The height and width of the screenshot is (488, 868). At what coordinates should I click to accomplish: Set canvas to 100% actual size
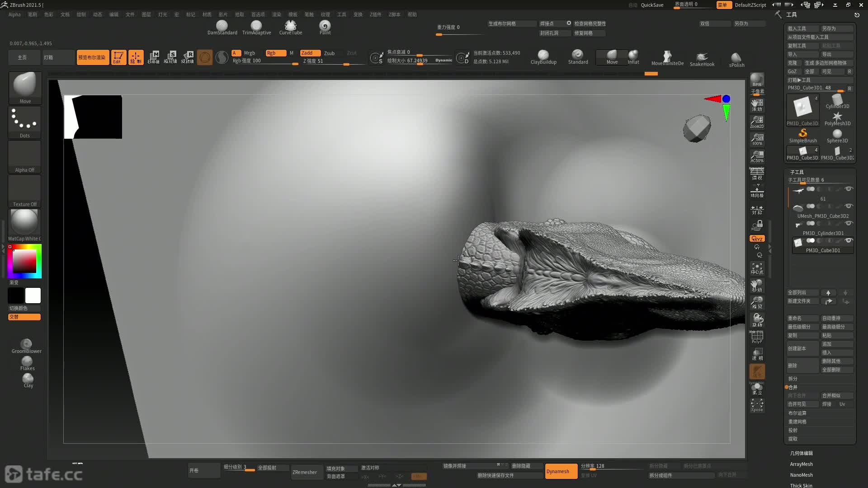tap(757, 139)
